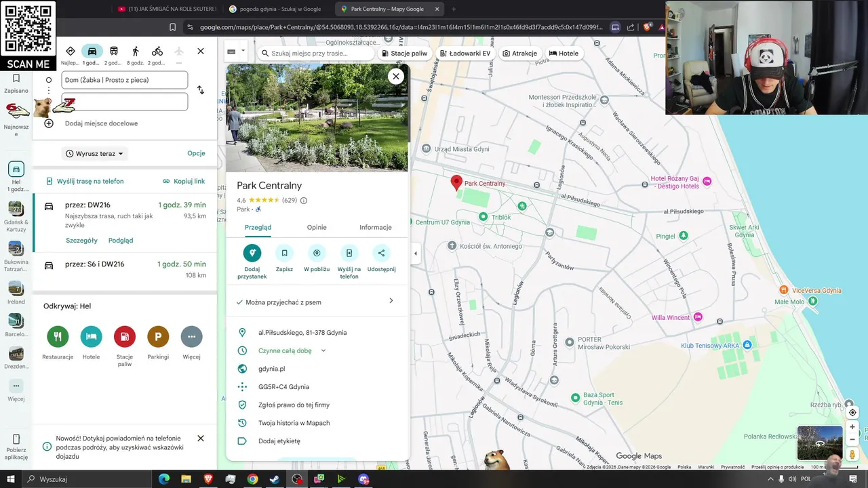Screen dimensions: 868x488
Task: Click address al.Piłsudskiego, 81-378 Gdynia
Action: pyautogui.click(x=302, y=333)
